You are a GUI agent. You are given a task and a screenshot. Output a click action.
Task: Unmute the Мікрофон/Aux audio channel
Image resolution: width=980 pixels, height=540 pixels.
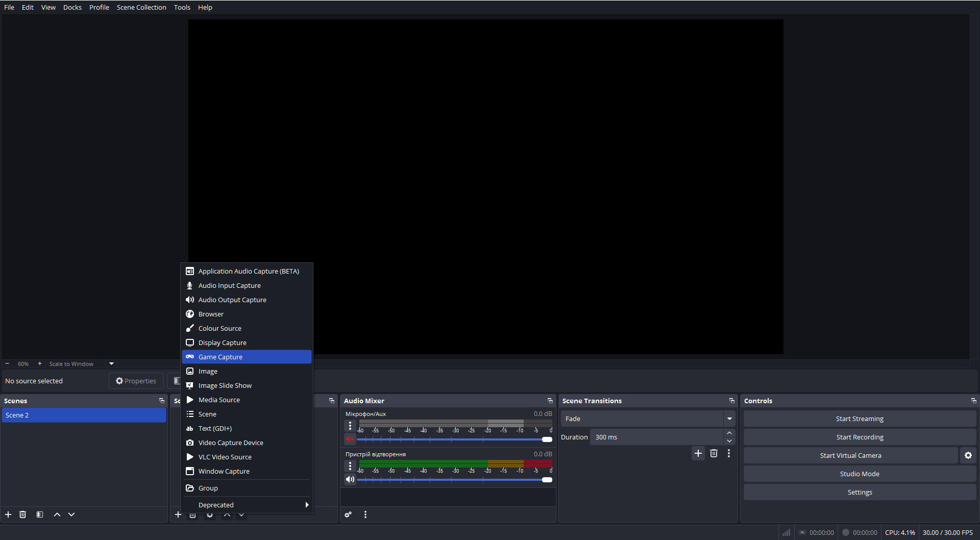point(350,439)
